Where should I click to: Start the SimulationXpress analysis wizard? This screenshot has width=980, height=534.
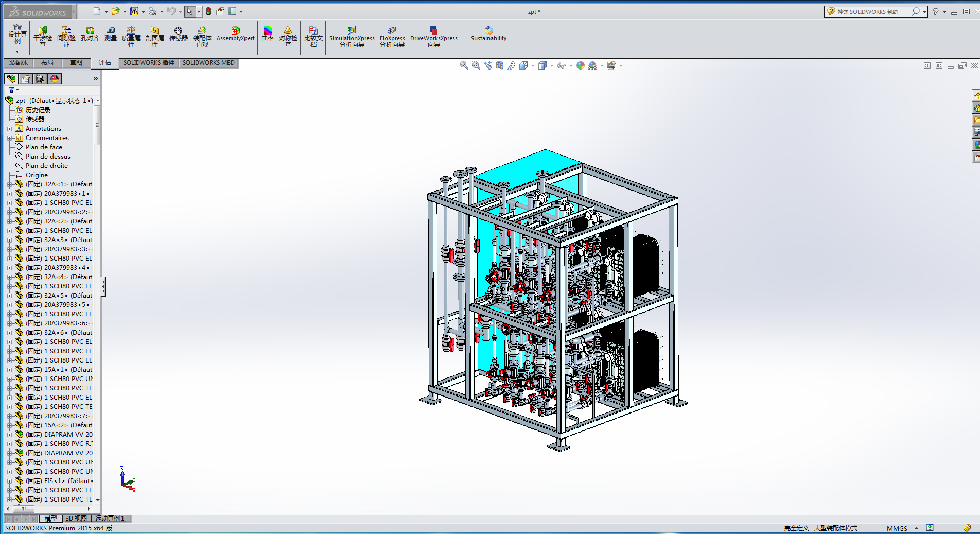[352, 37]
